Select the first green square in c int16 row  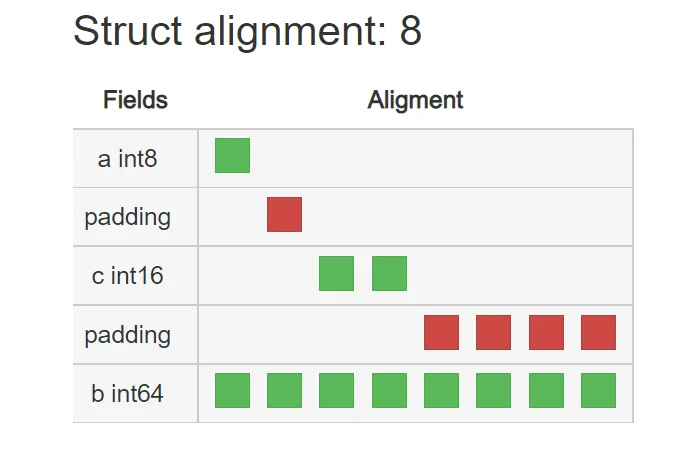[x=337, y=273]
